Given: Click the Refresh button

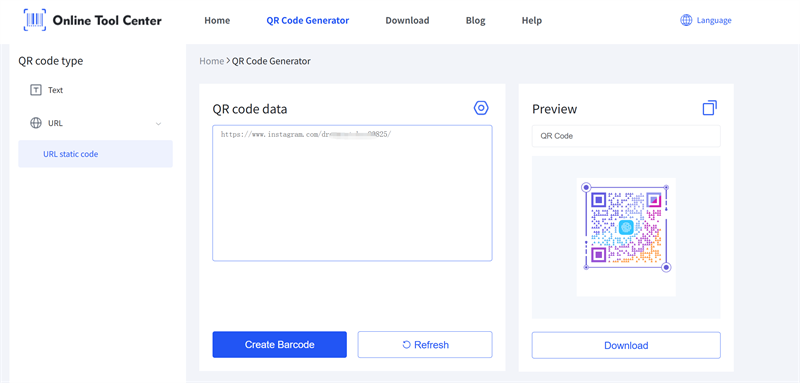Looking at the screenshot, I should (x=425, y=345).
